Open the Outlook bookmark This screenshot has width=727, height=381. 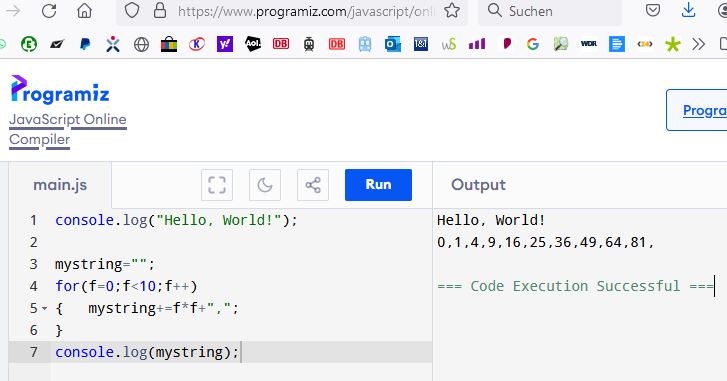[x=393, y=44]
